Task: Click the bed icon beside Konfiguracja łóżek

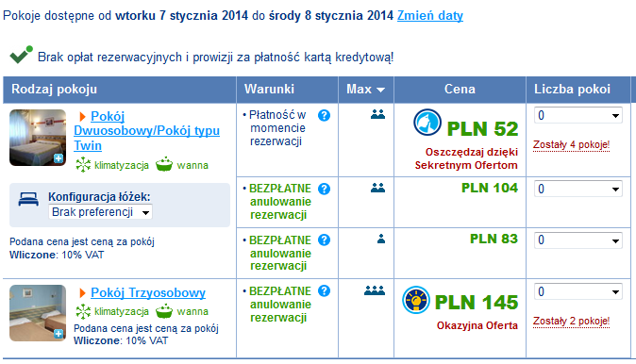Action: (x=28, y=199)
